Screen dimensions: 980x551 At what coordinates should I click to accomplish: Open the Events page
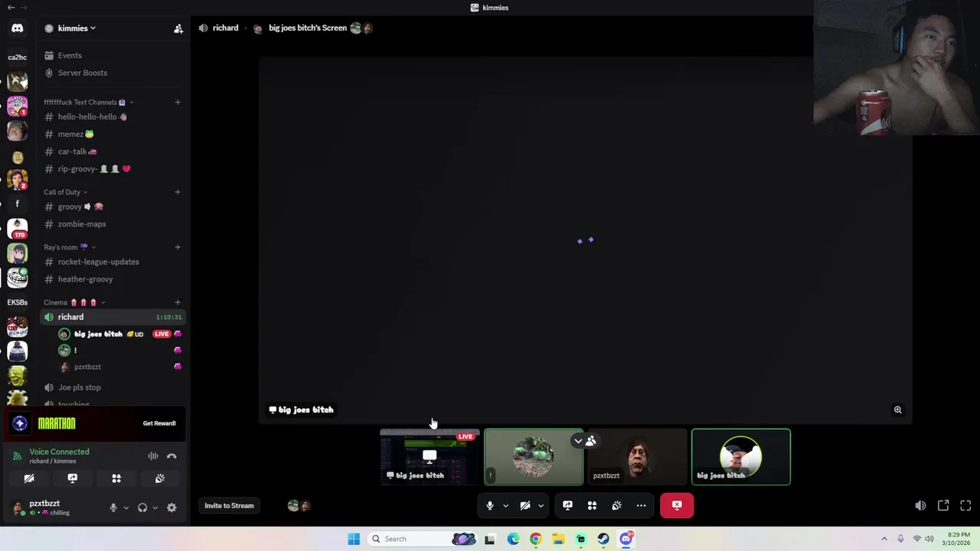click(70, 55)
